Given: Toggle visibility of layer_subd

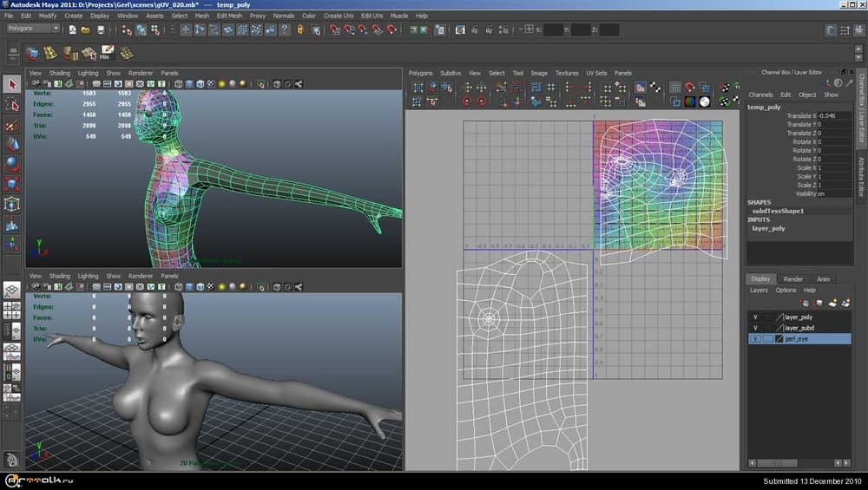Looking at the screenshot, I should [x=755, y=328].
